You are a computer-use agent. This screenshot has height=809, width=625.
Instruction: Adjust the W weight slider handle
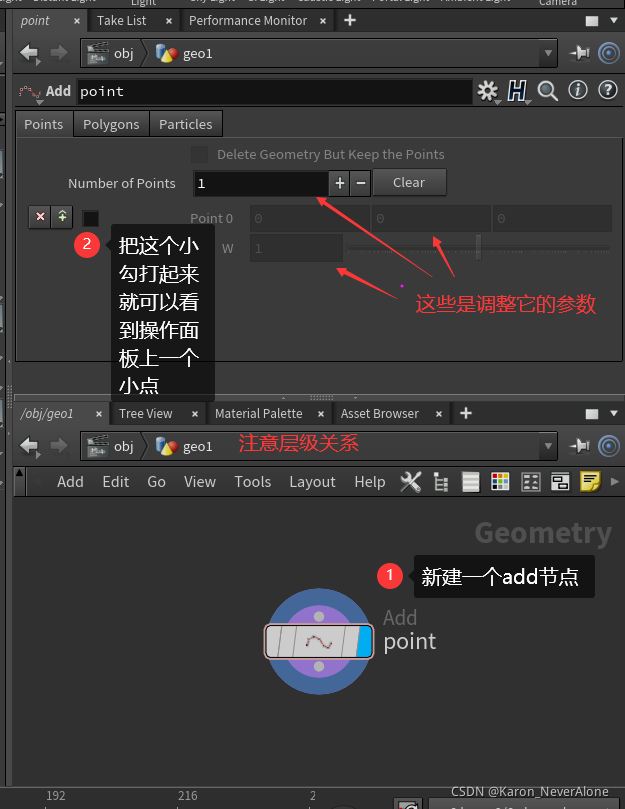[478, 248]
